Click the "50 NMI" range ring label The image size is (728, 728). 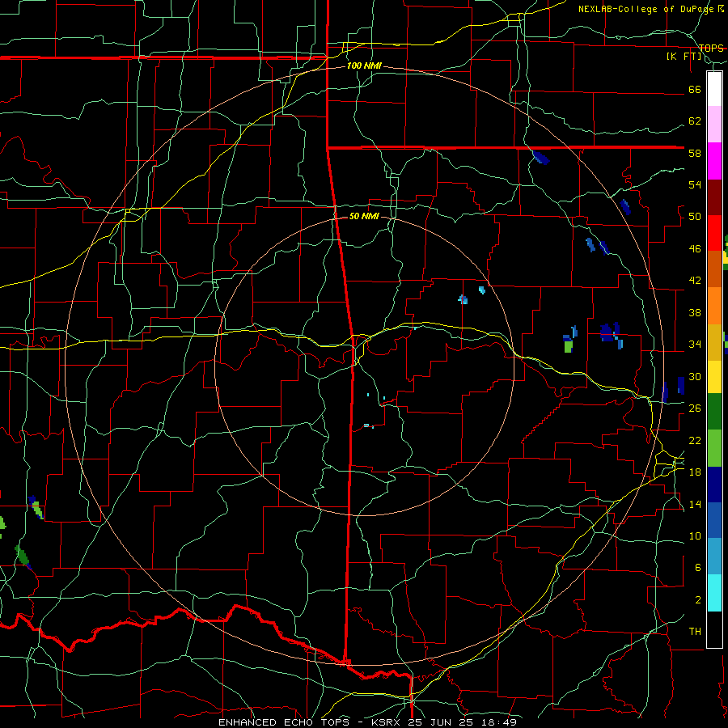[x=364, y=217]
